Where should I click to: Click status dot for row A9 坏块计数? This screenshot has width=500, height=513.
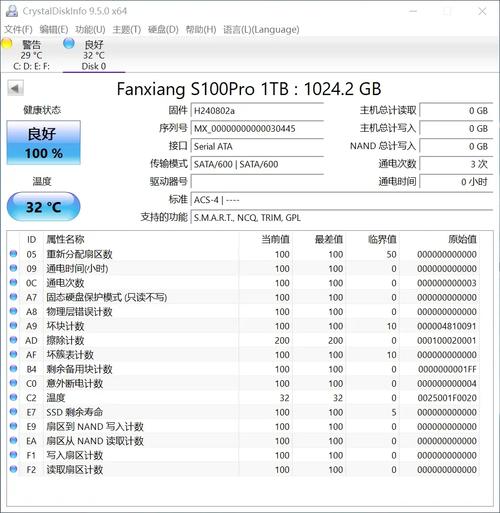pos(13,325)
